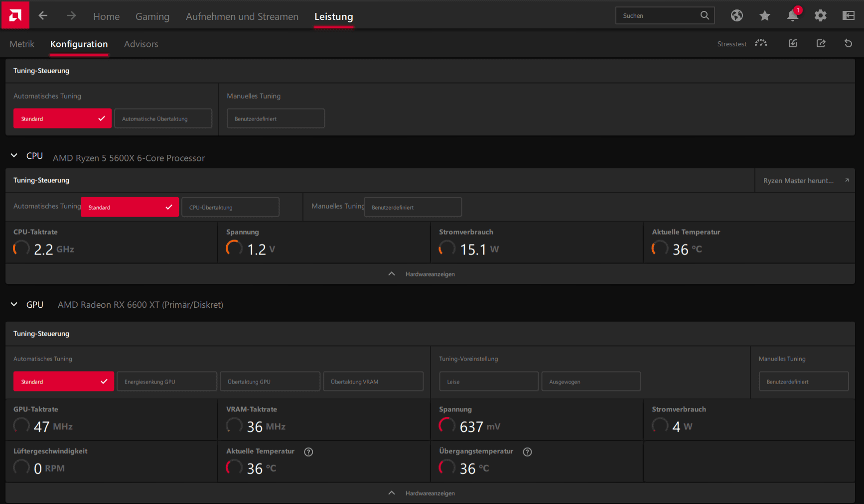The image size is (864, 504).
Task: Select global Standard automatic tuning
Action: pos(62,119)
